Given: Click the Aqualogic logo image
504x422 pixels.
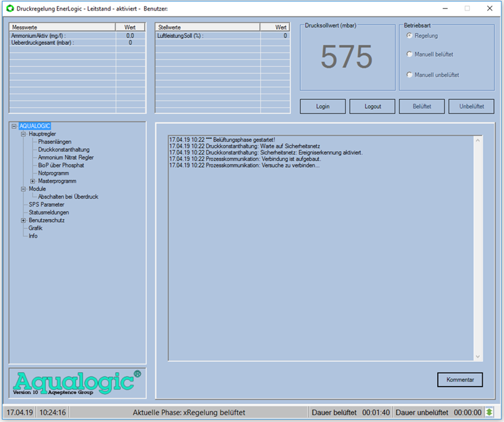Looking at the screenshot, I should point(77,382).
